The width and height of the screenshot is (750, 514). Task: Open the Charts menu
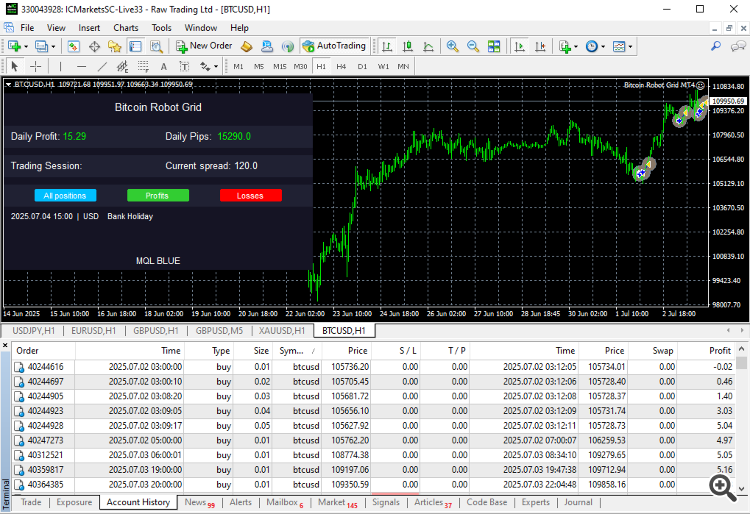126,28
